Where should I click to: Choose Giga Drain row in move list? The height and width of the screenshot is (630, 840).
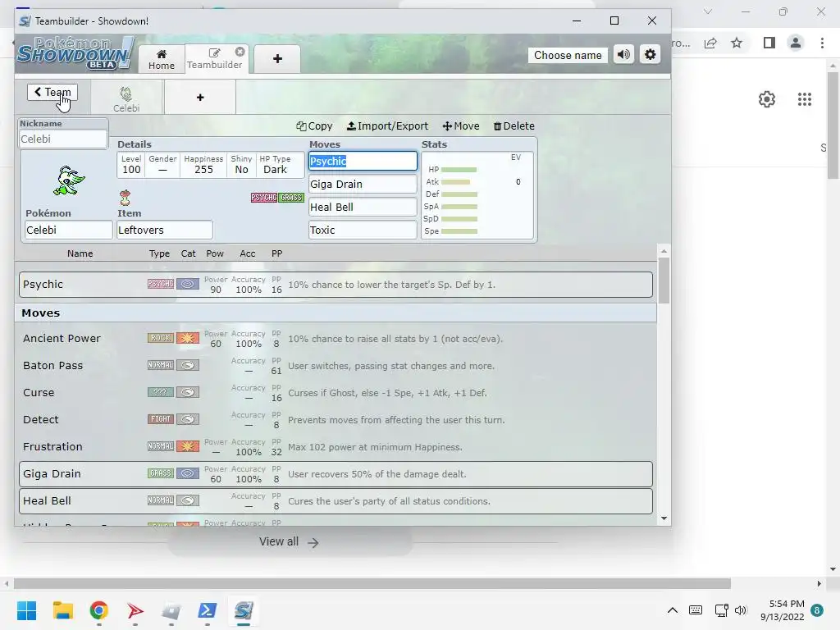tap(336, 473)
